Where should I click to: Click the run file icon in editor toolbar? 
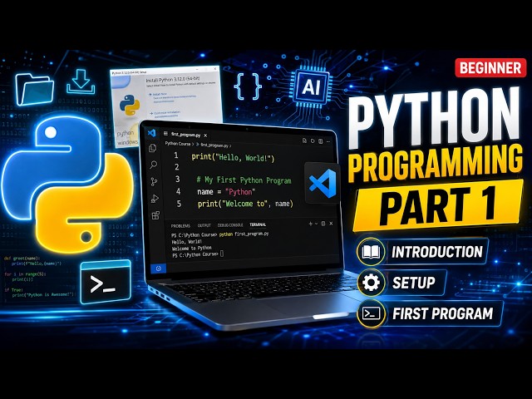(x=313, y=140)
